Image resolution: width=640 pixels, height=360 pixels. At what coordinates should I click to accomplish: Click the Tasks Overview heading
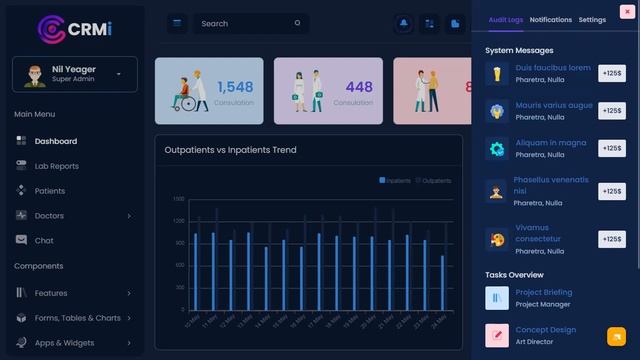tap(514, 275)
